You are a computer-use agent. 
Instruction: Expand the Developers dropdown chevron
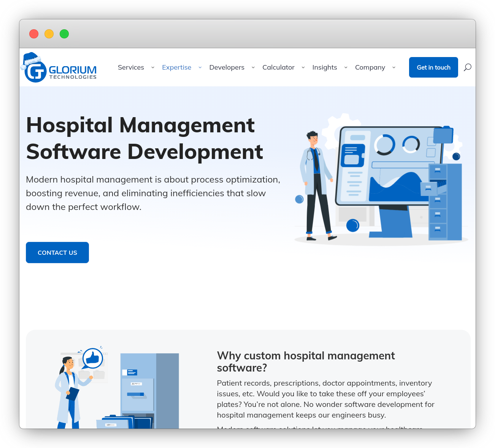[x=253, y=67]
